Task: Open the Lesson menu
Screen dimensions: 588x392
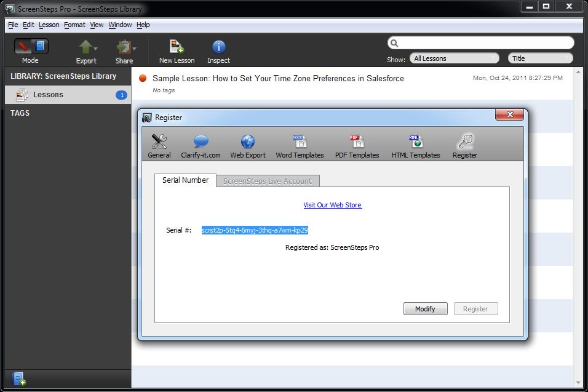Action: coord(49,25)
